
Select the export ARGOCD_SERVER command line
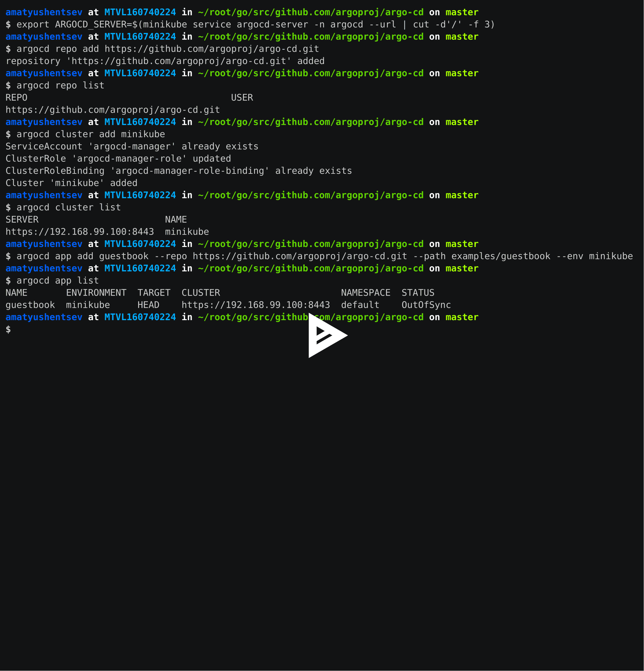pyautogui.click(x=250, y=25)
